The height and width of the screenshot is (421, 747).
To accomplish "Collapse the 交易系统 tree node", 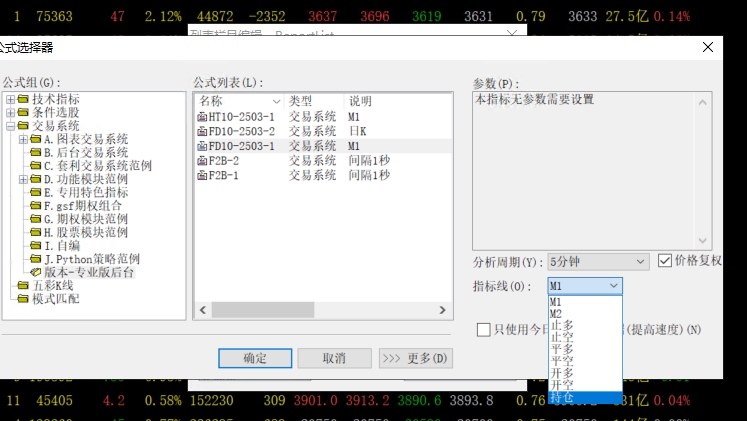I will pyautogui.click(x=10, y=126).
